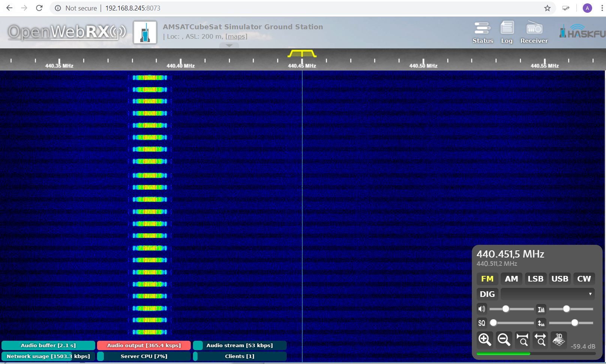Click the 440.50 MHz scale label
606x364 pixels.
(423, 66)
